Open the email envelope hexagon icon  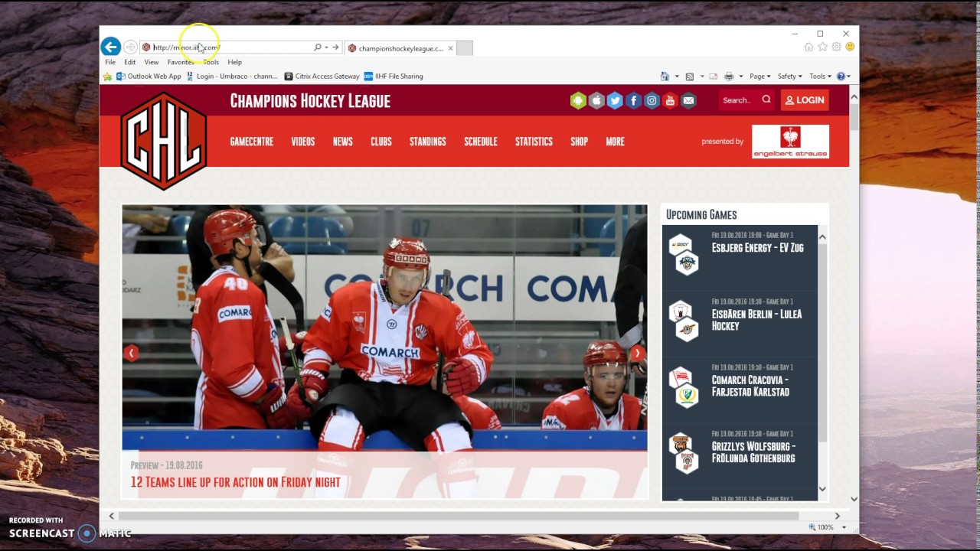(x=688, y=100)
